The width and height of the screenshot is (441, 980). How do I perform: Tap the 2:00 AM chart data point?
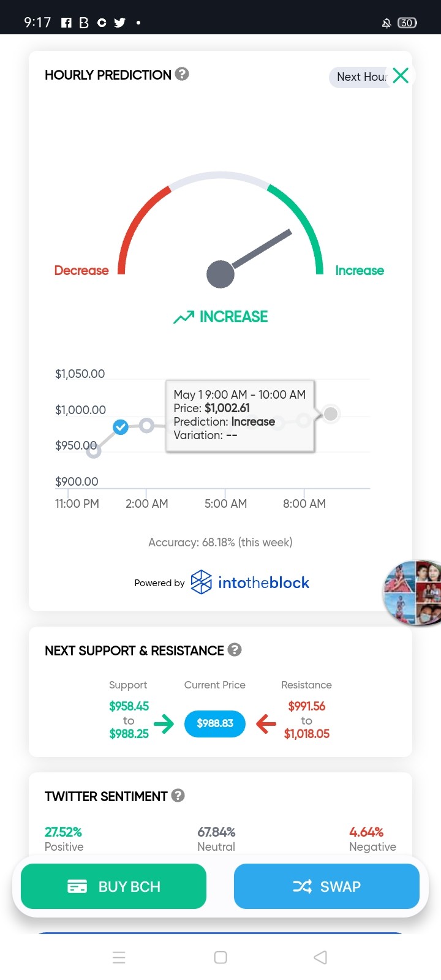tap(146, 425)
